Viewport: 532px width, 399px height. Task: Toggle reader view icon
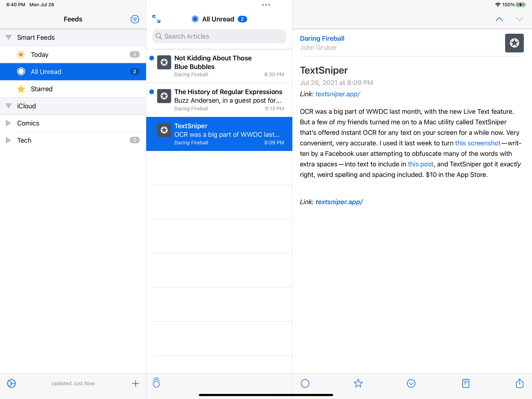click(466, 383)
